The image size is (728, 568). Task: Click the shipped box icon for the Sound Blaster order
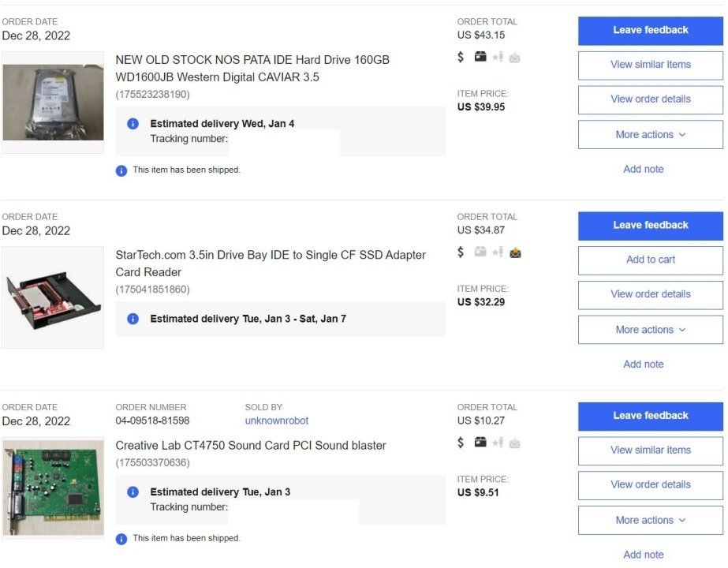(480, 443)
